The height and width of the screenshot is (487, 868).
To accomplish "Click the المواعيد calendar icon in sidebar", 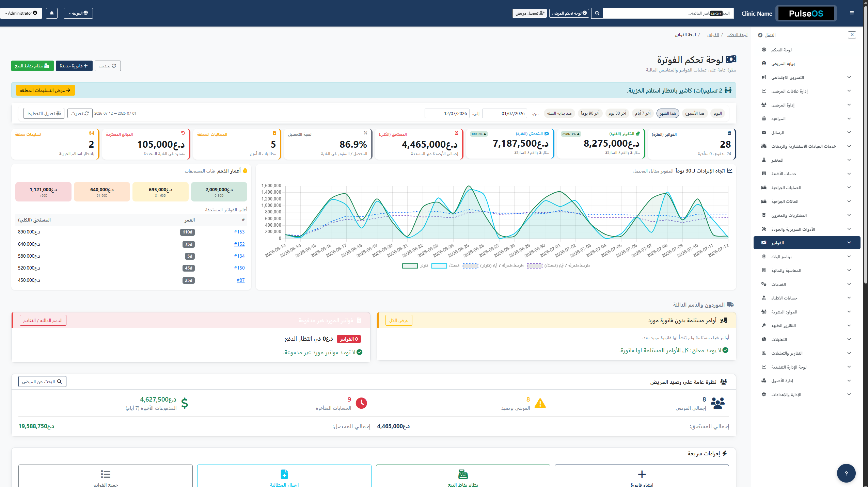I will tap(764, 118).
